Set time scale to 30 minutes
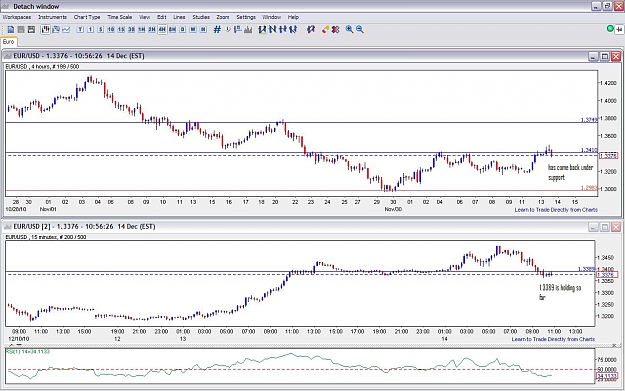Screen dimensions: 625x391 tap(132, 29)
